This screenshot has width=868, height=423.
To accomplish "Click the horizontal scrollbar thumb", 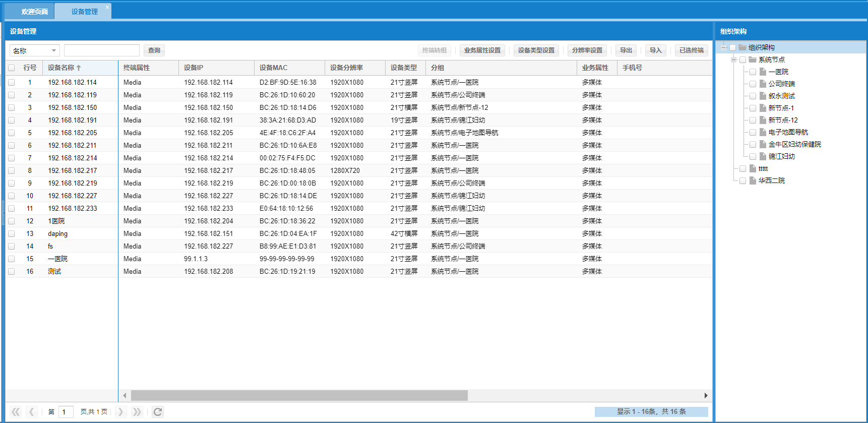I will pos(299,396).
